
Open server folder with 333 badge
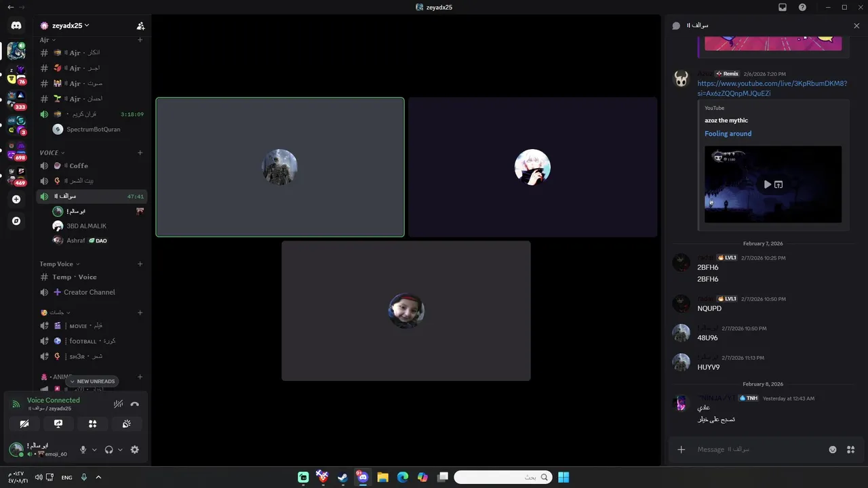[16, 100]
